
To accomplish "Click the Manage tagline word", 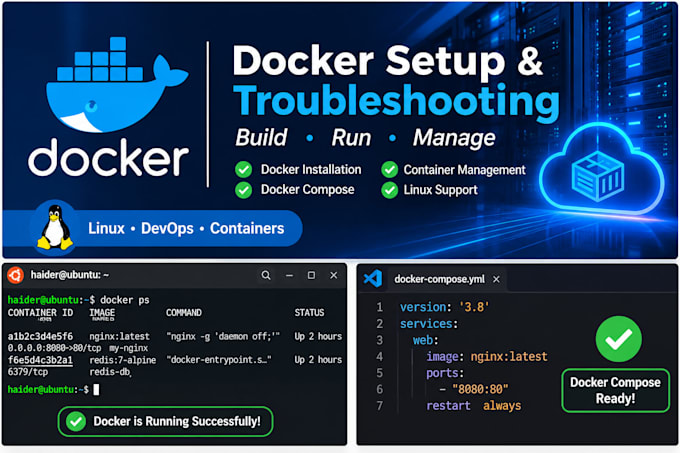I will 454,139.
